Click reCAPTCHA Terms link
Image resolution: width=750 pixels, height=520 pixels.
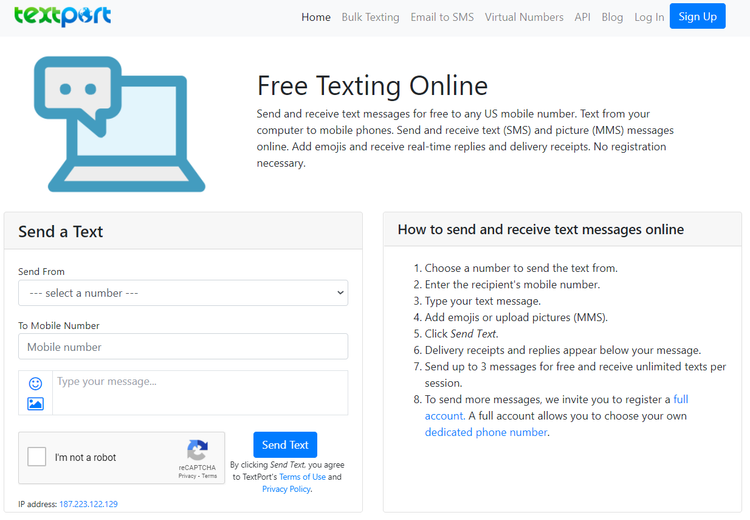pos(209,476)
